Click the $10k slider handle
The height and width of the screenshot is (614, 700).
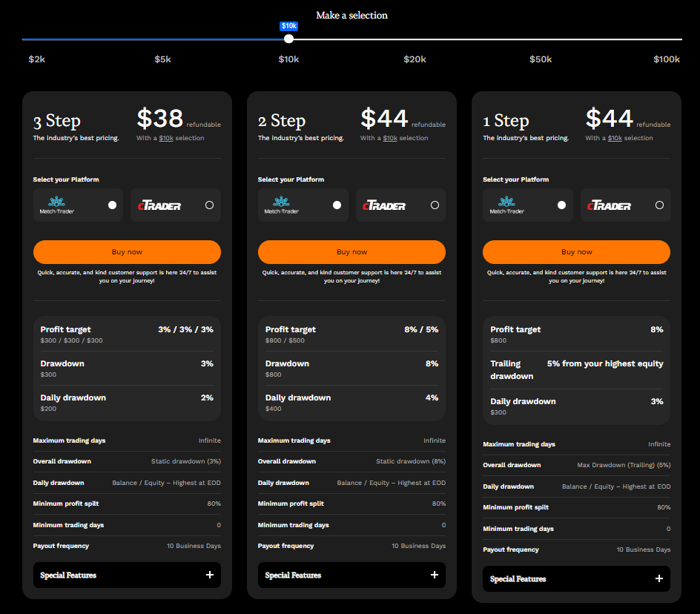[x=289, y=39]
